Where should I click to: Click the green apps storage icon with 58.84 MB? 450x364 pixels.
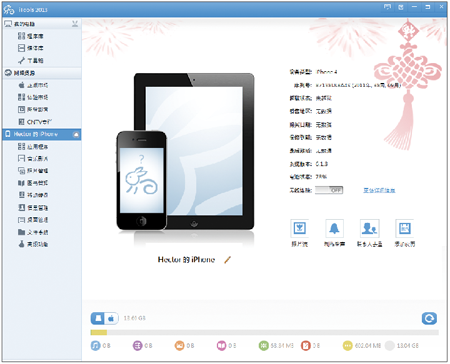(263, 346)
